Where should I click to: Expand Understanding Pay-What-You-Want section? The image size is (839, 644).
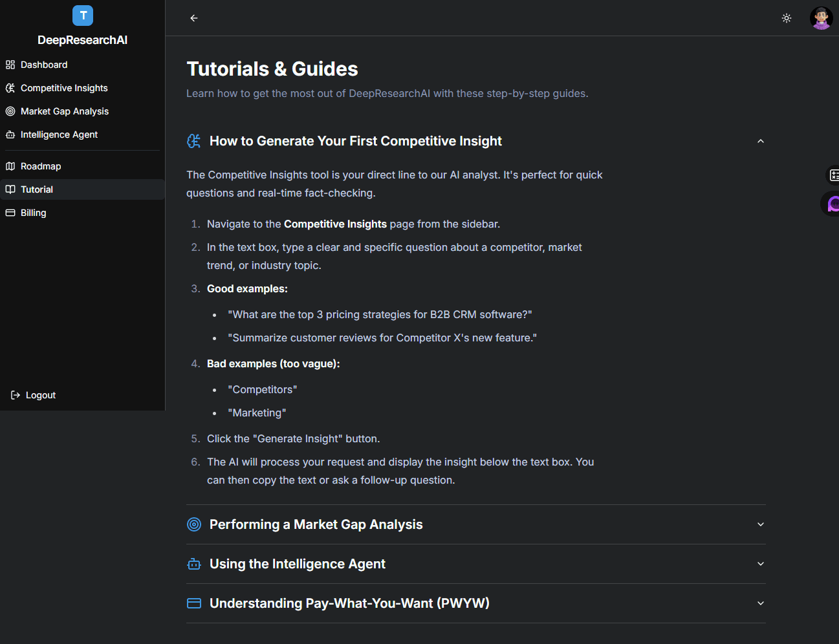761,603
